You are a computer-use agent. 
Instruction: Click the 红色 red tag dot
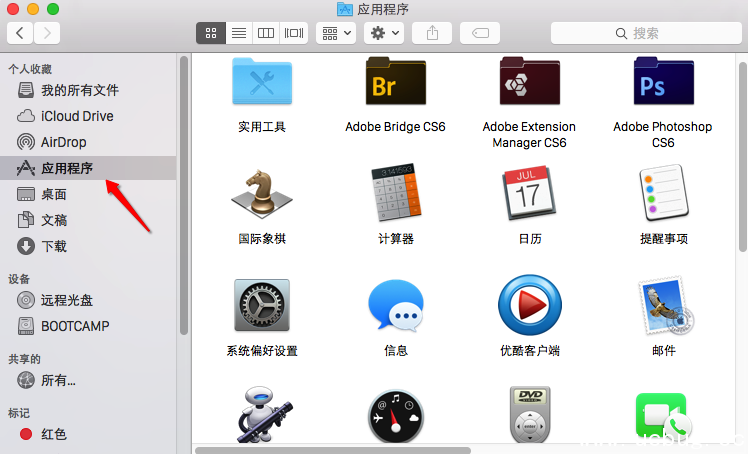pos(26,434)
